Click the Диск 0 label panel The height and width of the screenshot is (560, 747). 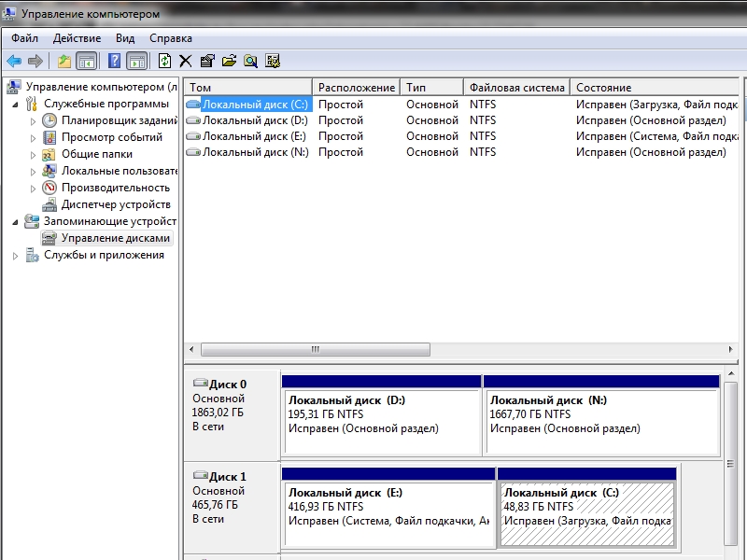click(232, 414)
